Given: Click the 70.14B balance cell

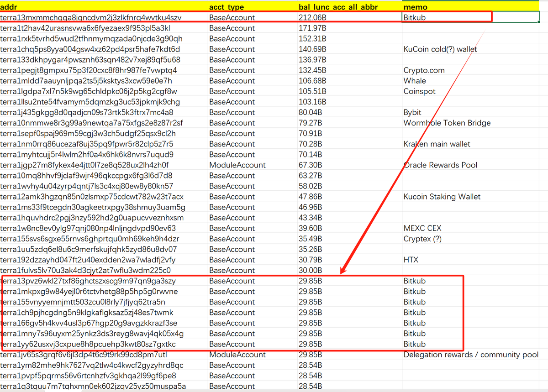Looking at the screenshot, I should coord(349,154).
